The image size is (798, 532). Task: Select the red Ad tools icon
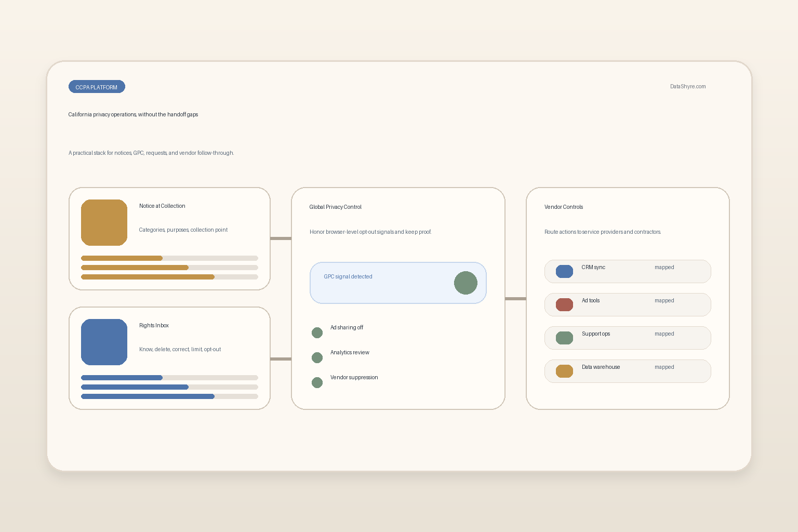point(564,304)
